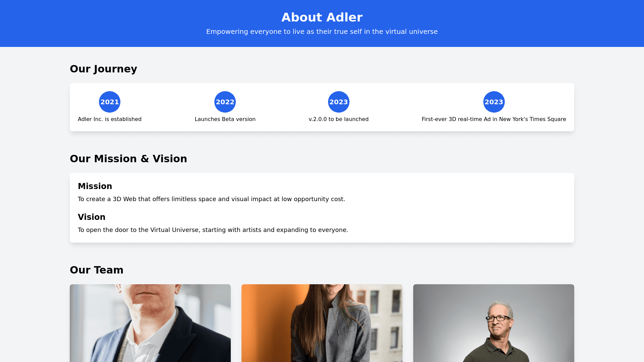Click the 2023 circle above v.2.0.0 launch
This screenshot has width=644, height=362.
[339, 102]
